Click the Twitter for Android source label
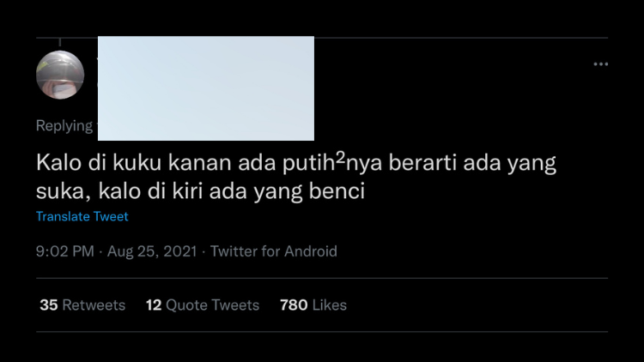The height and width of the screenshot is (362, 644). pos(274,251)
